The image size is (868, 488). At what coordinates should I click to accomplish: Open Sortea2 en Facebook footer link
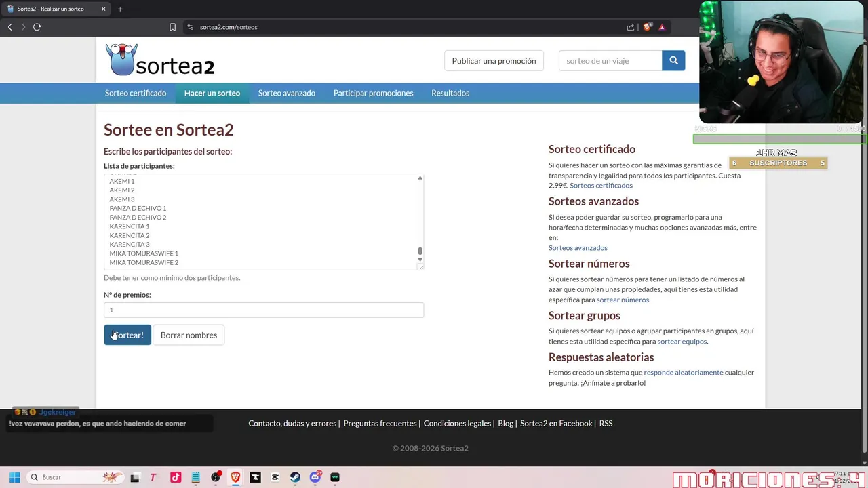click(x=556, y=423)
